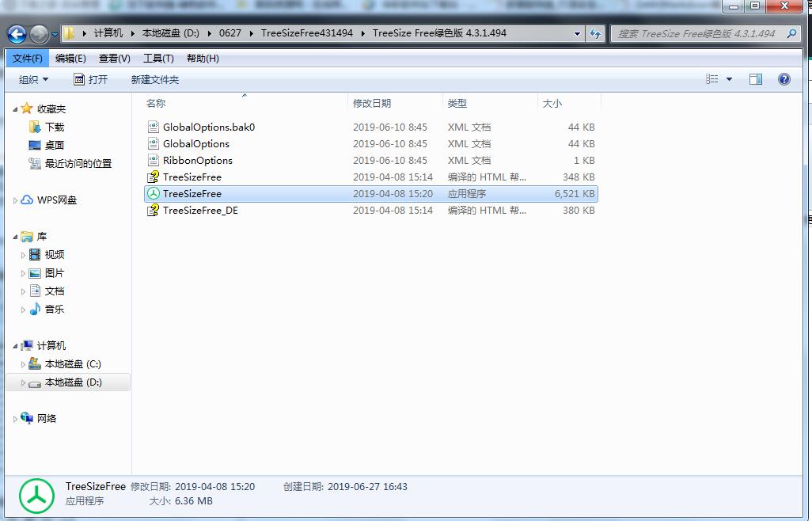Open the view options dropdown arrow
The width and height of the screenshot is (812, 521).
729,79
